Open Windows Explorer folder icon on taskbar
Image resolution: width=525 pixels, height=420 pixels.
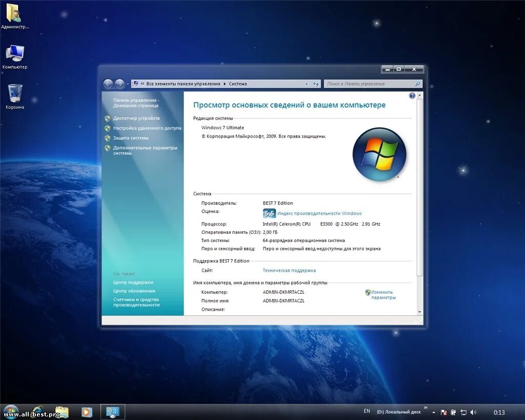coord(62,411)
